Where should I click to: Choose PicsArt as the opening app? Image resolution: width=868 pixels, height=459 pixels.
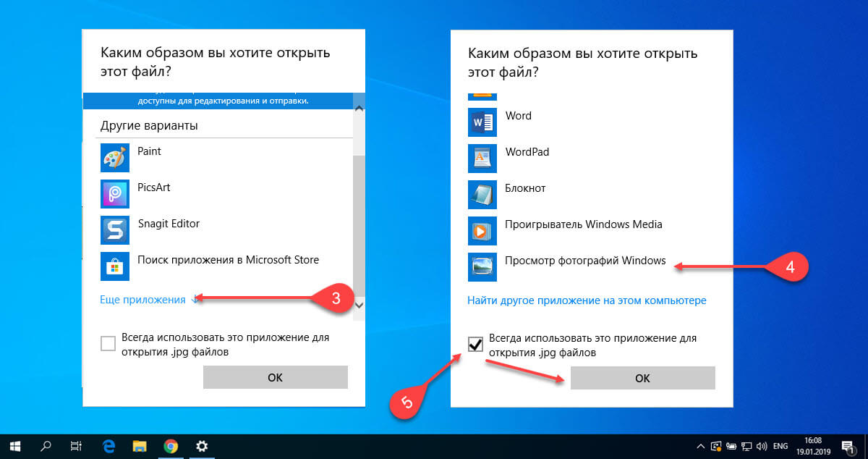click(x=154, y=188)
